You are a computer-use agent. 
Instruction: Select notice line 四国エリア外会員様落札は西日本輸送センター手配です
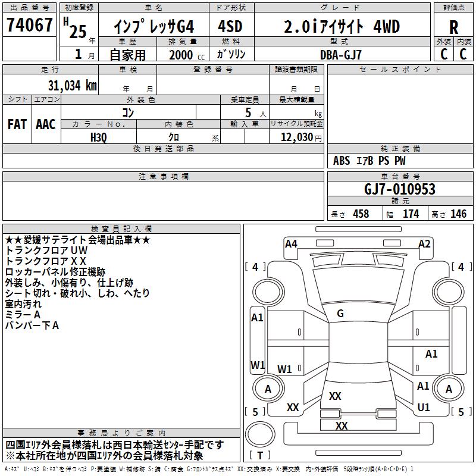(x=115, y=445)
